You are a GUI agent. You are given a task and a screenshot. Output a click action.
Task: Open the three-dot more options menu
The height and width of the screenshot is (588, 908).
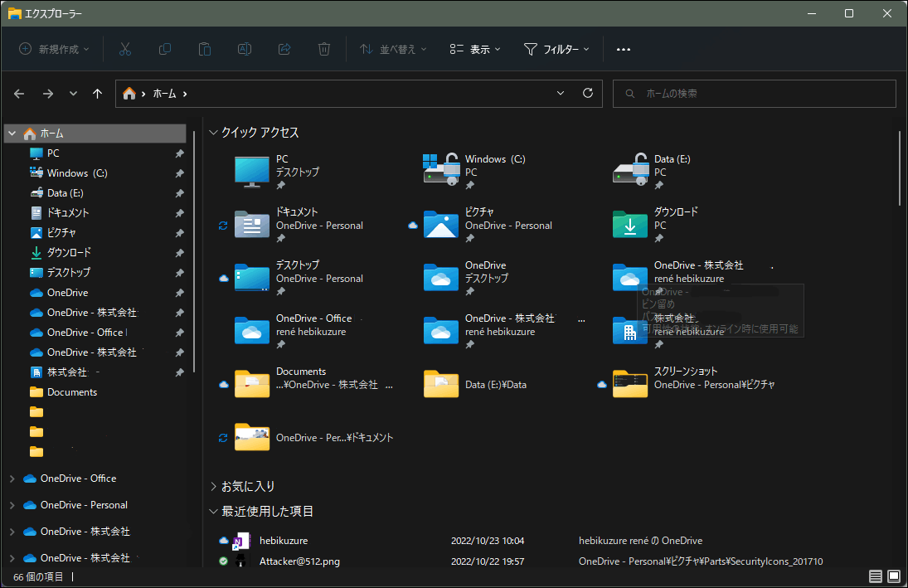click(x=624, y=49)
